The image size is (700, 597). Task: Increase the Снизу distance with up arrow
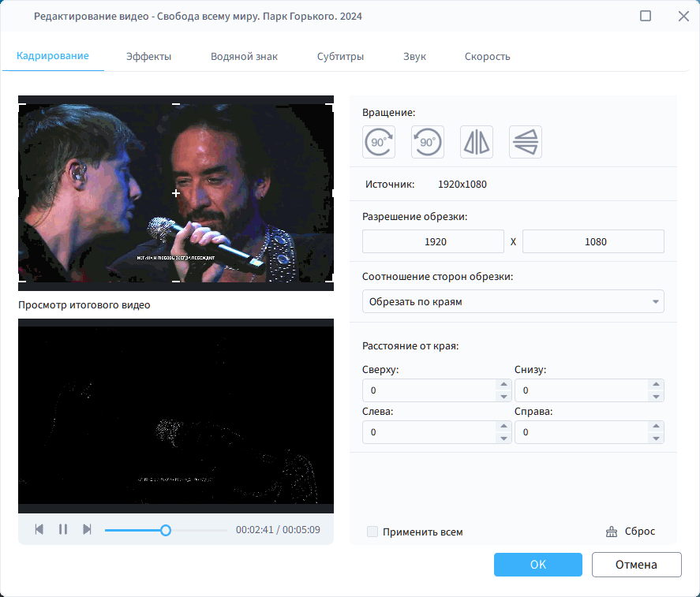coord(655,386)
